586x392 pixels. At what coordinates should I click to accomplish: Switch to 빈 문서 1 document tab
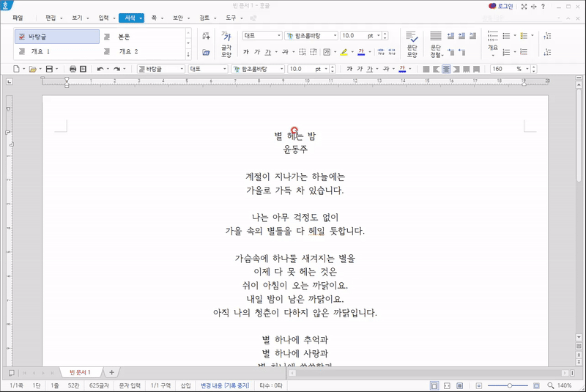pos(80,372)
